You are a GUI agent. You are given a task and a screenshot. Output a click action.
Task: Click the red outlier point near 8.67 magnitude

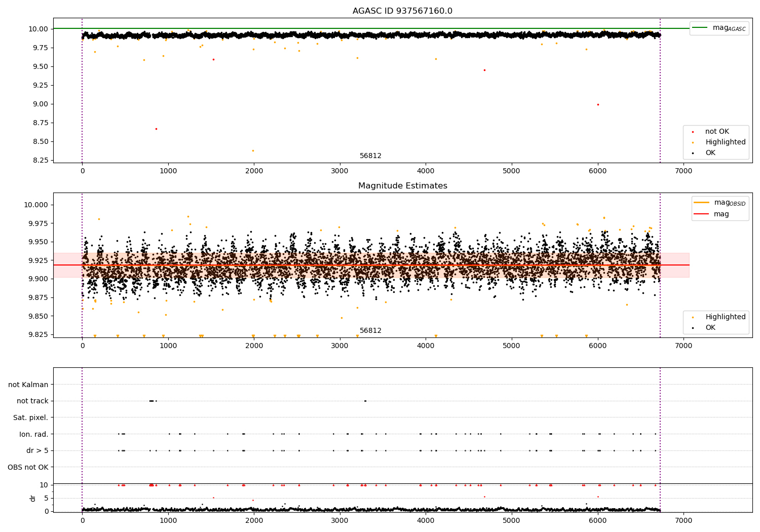coord(156,129)
